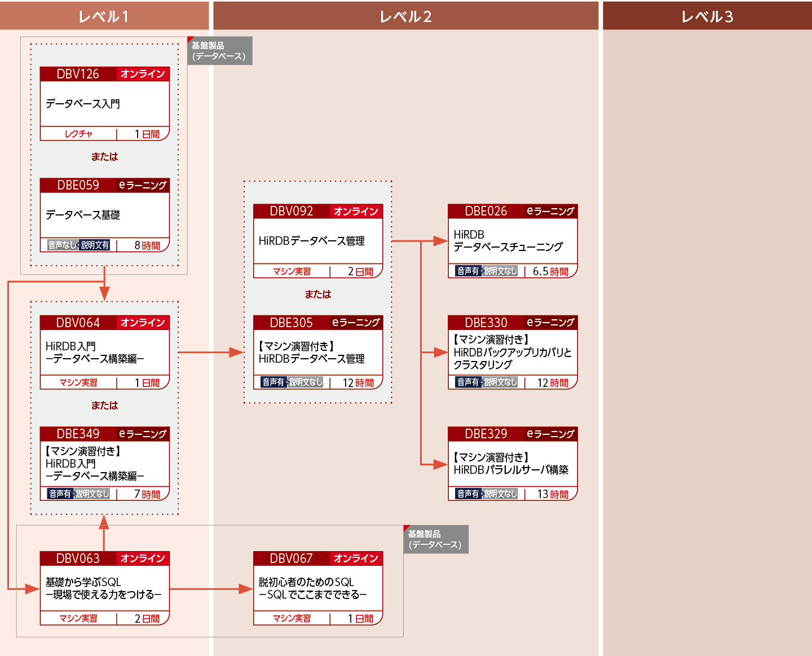
Task: Click the lower 基盤製品(データベース) tag near DBV067
Action: [436, 539]
